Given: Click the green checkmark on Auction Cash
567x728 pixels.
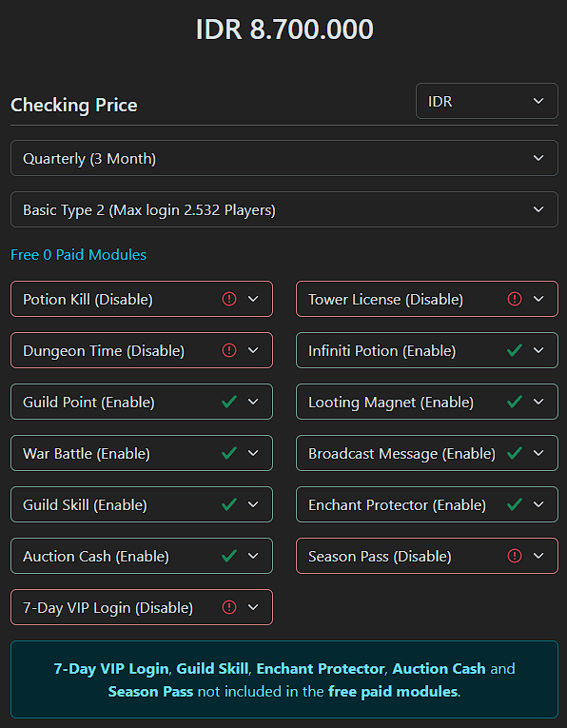Looking at the screenshot, I should 229,556.
